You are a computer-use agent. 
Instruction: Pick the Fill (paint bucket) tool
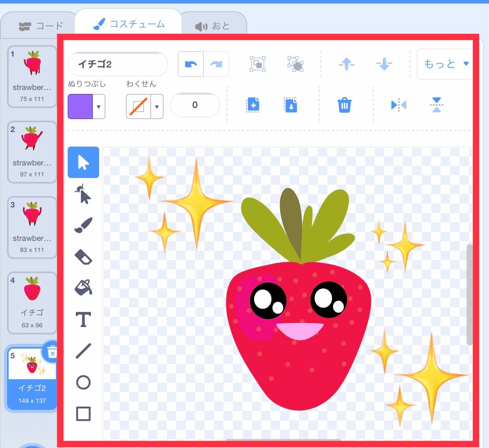coord(83,287)
